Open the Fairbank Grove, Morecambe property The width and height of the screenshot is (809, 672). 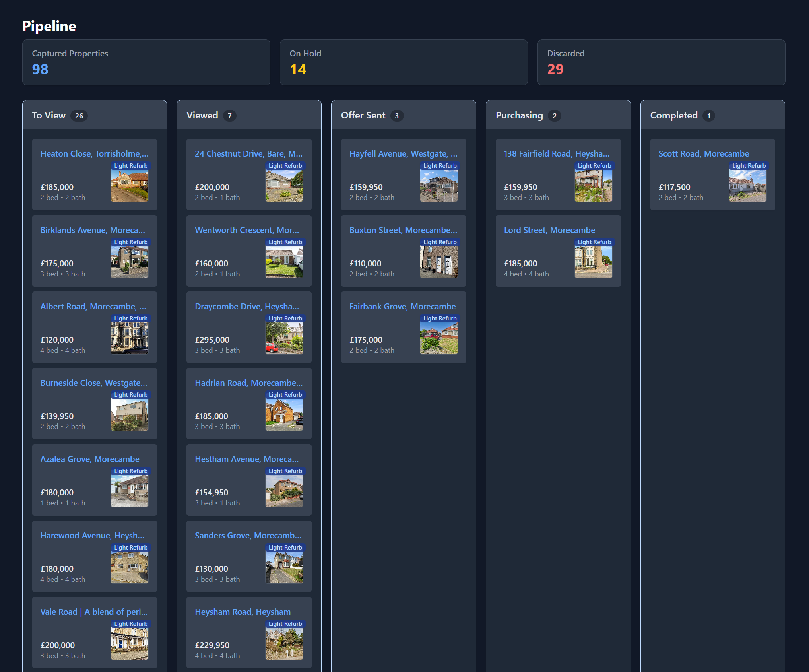(402, 306)
